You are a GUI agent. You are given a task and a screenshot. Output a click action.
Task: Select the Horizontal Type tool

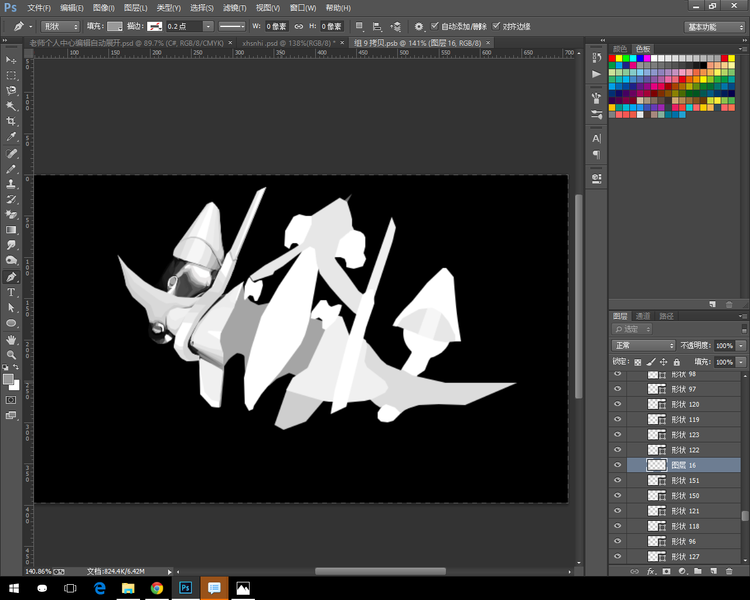[x=11, y=292]
